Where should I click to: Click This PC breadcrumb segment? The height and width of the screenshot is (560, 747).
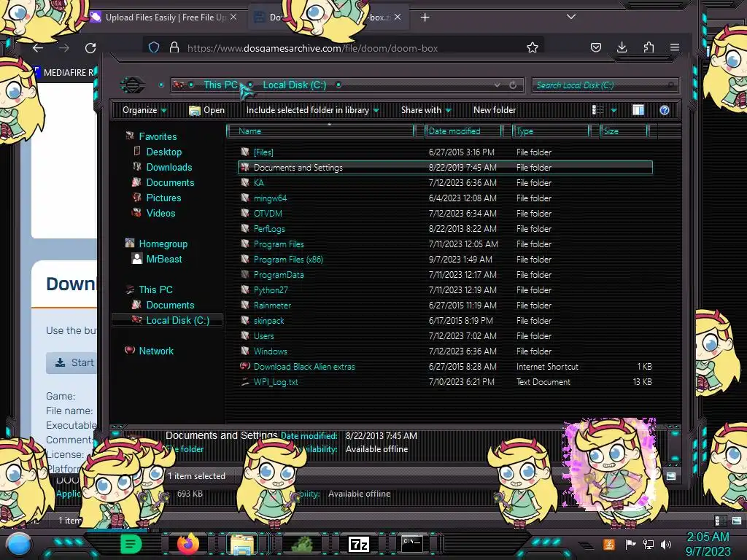coord(220,85)
